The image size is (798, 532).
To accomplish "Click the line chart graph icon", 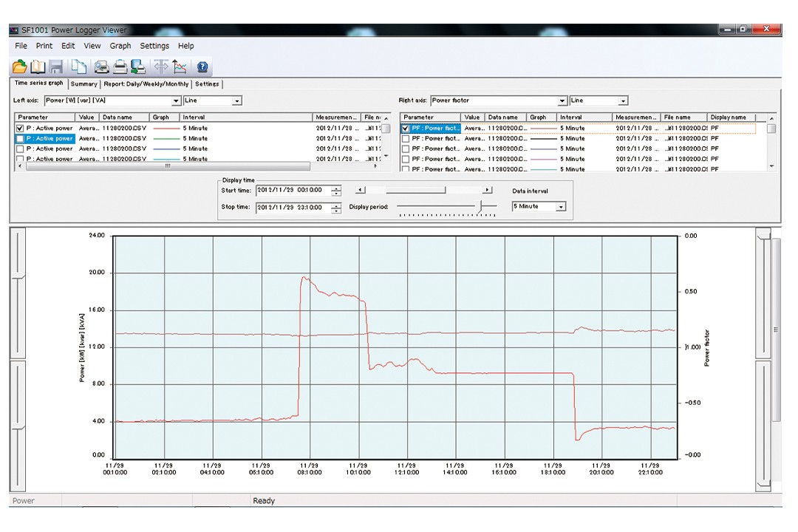I will tap(179, 66).
